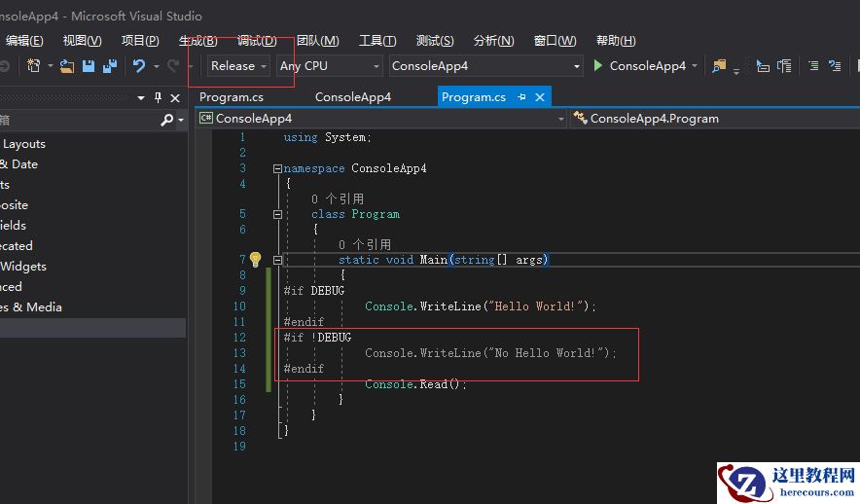
Task: Click the Open File folder icon
Action: click(67, 66)
